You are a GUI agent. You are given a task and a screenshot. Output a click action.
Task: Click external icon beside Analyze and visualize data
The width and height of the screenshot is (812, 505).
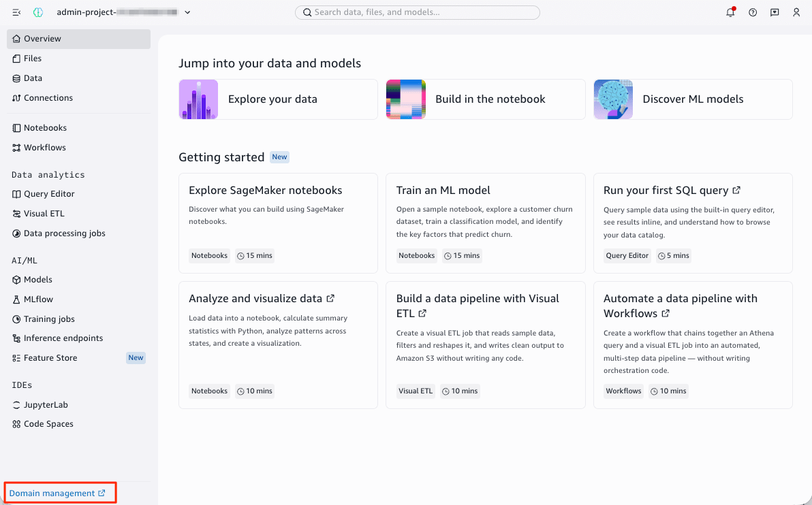point(330,299)
